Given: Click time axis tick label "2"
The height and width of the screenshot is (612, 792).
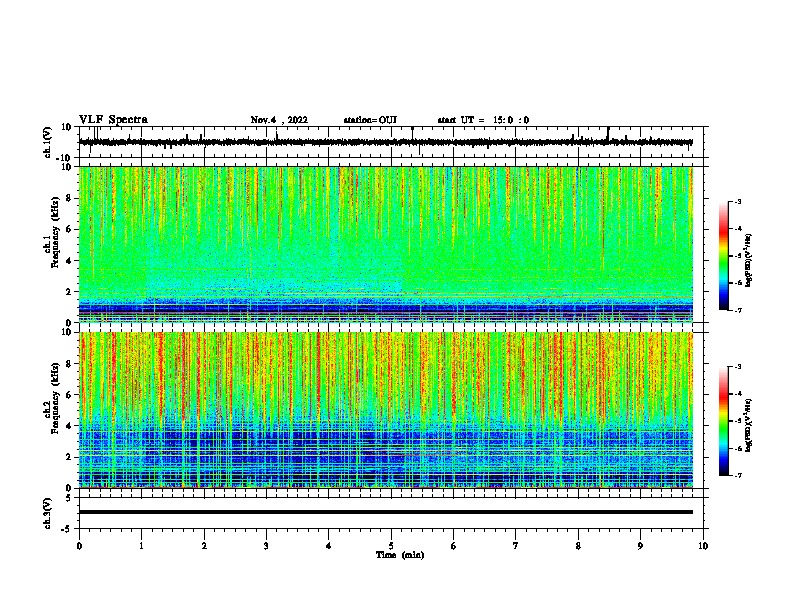Looking at the screenshot, I should click(x=204, y=546).
